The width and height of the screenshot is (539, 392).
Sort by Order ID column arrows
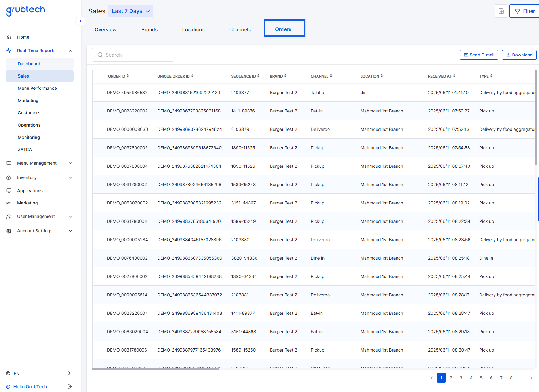(x=128, y=76)
